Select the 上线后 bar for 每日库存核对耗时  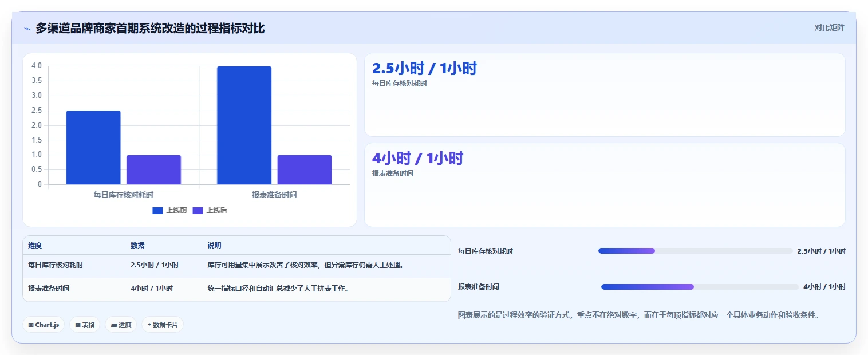point(153,169)
